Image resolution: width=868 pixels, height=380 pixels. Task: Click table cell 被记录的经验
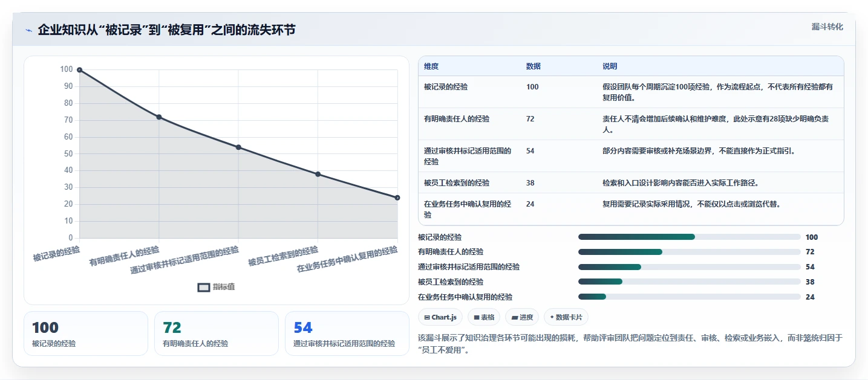tap(446, 87)
